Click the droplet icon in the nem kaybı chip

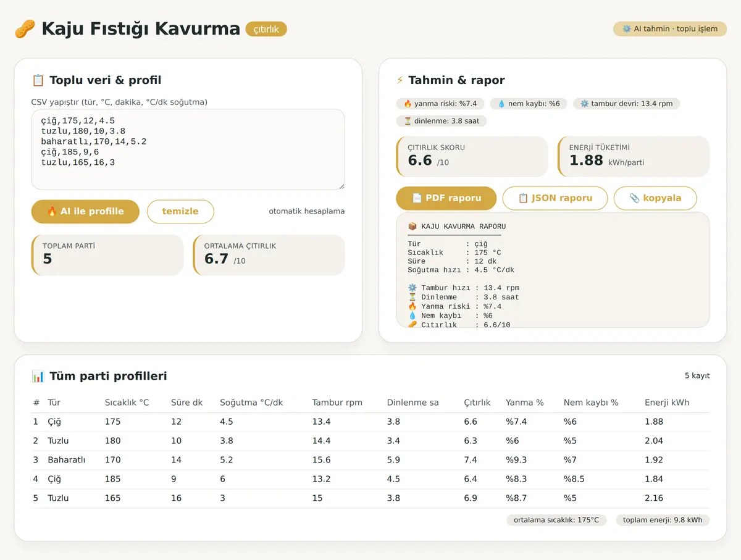click(501, 104)
